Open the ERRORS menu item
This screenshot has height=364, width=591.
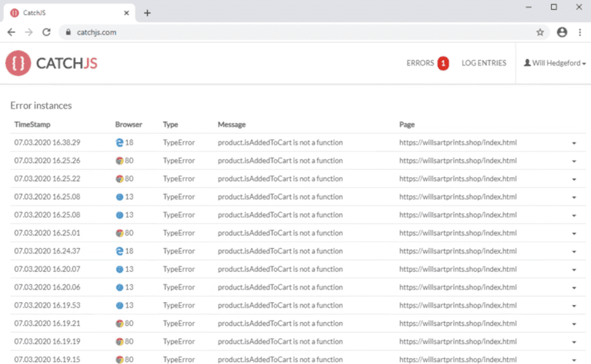point(420,63)
